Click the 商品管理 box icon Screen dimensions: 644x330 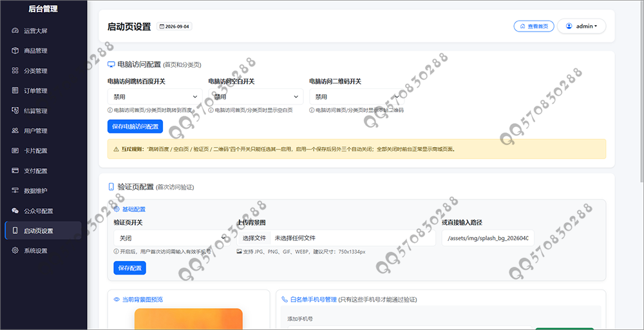click(15, 51)
